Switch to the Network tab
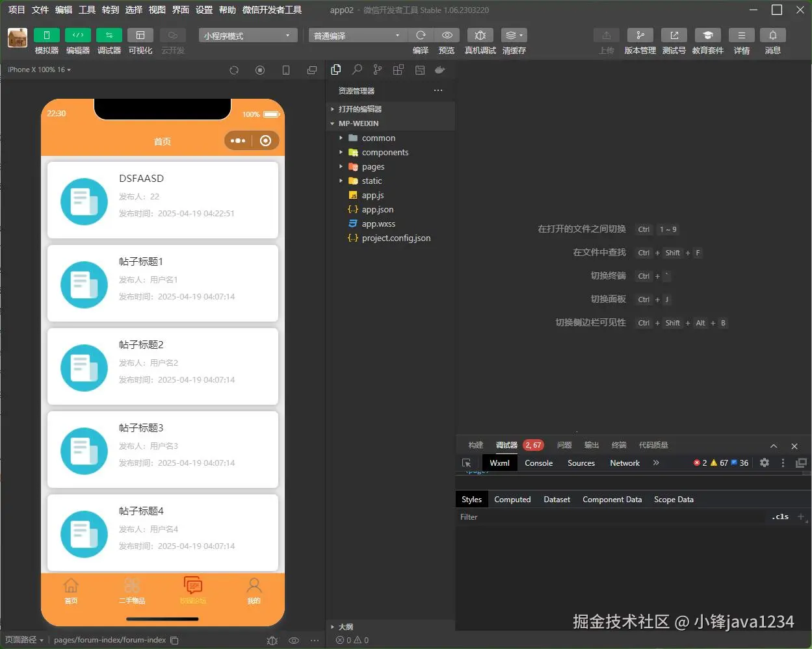 (x=625, y=463)
